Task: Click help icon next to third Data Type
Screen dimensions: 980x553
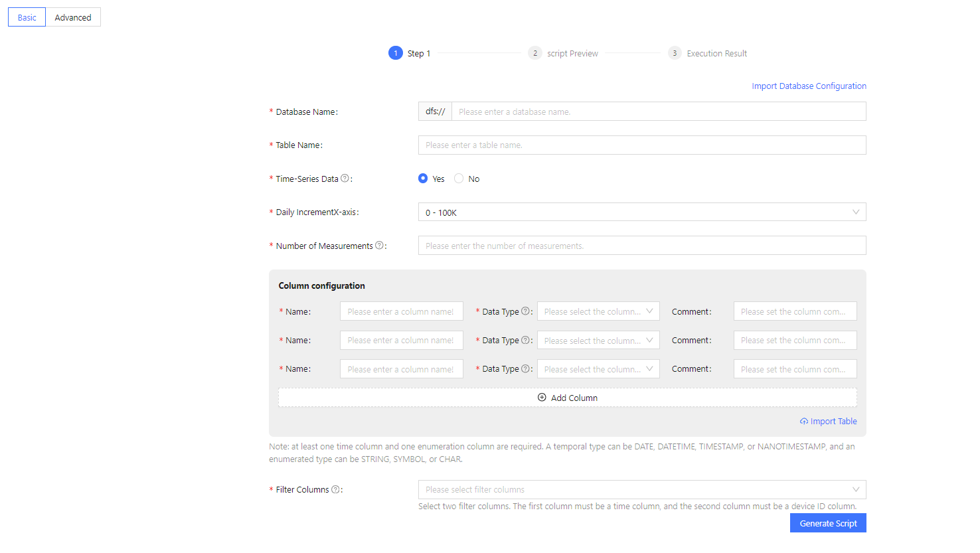Action: (x=525, y=368)
